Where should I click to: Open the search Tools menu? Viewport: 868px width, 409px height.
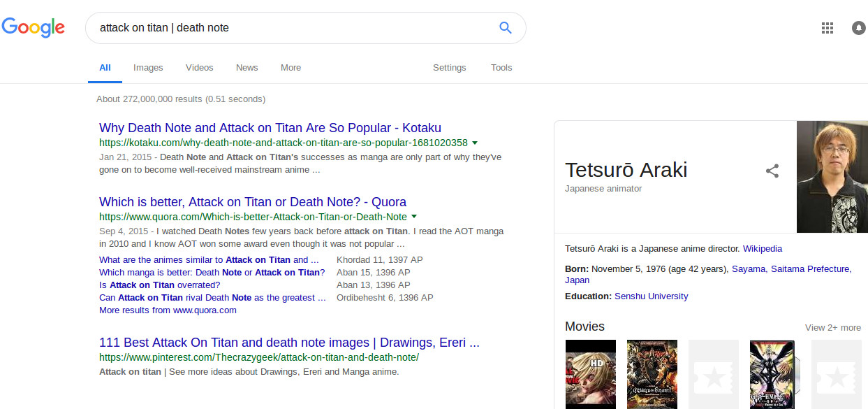coord(501,68)
